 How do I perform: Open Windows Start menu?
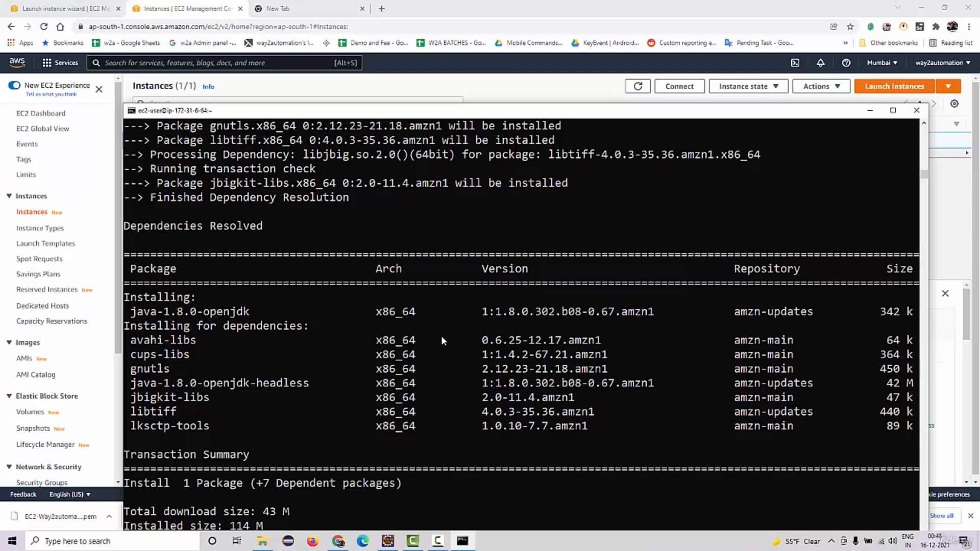tap(12, 541)
